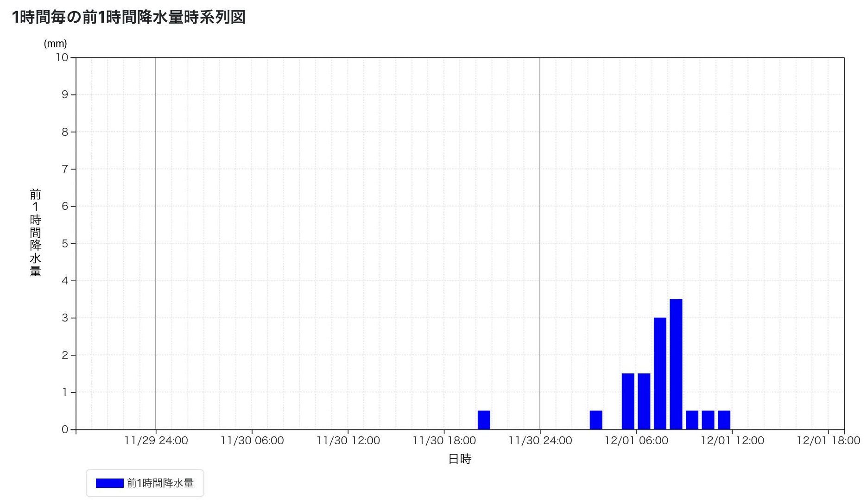Click the 0.5 mm bar right after the tallest bar
The image size is (867, 504).
[x=692, y=420]
